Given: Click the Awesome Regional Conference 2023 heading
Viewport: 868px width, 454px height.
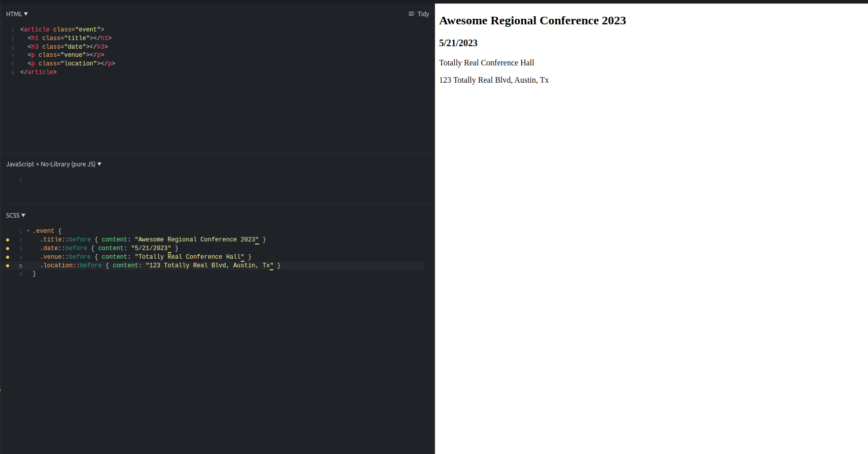Looking at the screenshot, I should [532, 21].
